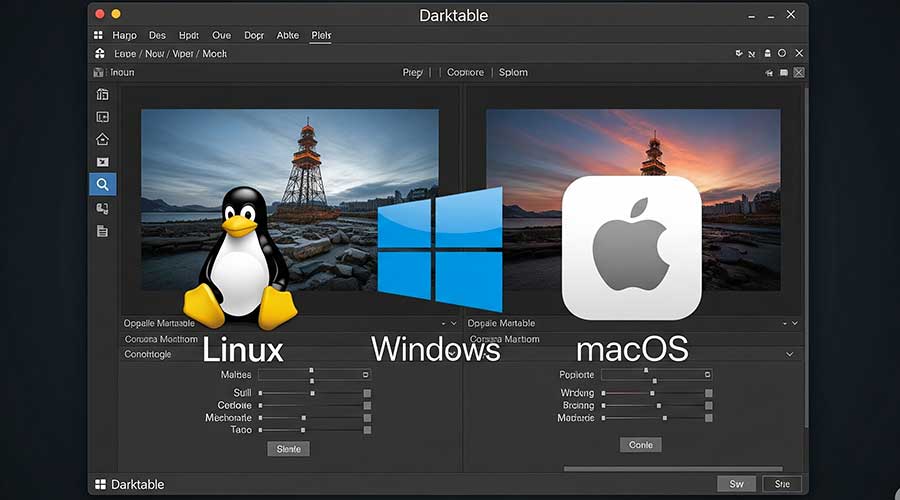Click the grid icon left of Hanp menu

[x=98, y=35]
